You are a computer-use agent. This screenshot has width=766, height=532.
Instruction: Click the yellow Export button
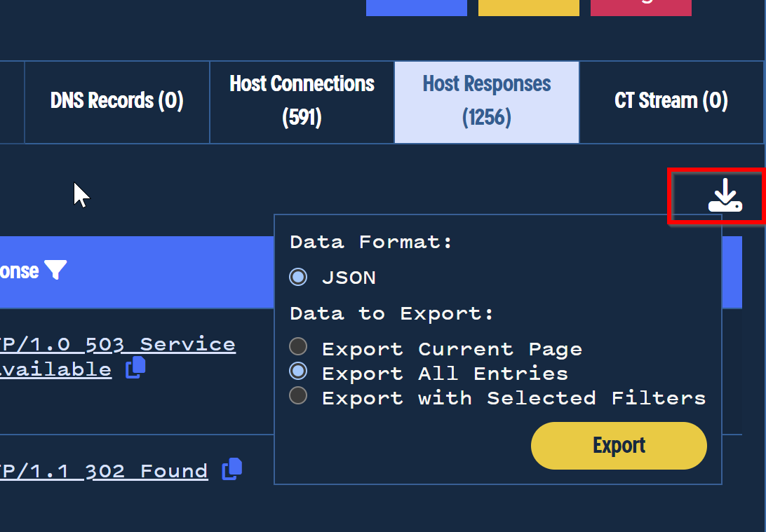pos(619,446)
